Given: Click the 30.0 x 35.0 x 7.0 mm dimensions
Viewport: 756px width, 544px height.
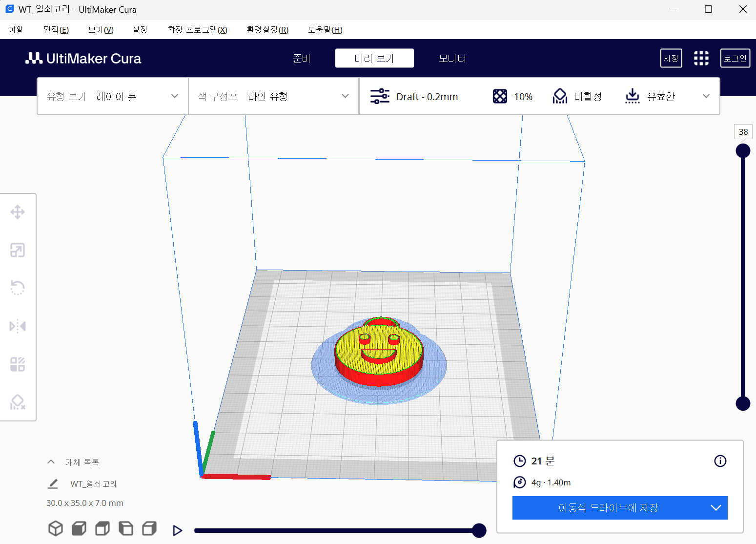Looking at the screenshot, I should [85, 503].
